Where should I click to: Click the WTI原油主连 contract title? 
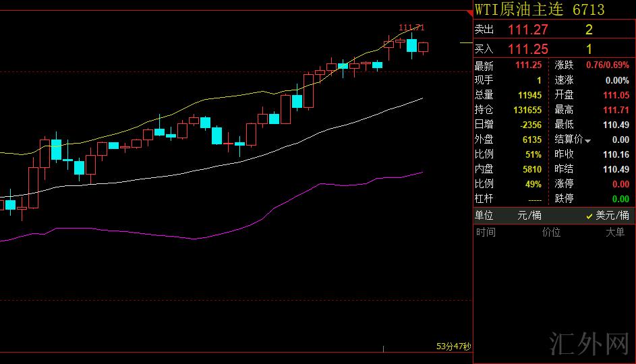(x=519, y=9)
